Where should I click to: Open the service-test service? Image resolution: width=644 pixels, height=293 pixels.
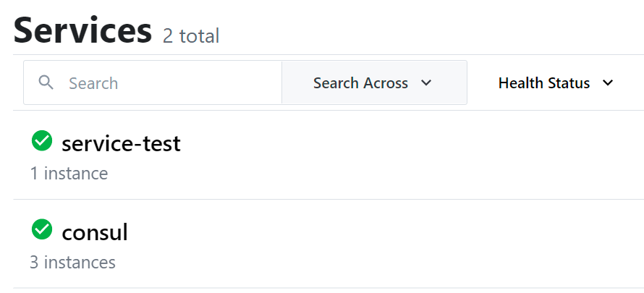coord(121,144)
